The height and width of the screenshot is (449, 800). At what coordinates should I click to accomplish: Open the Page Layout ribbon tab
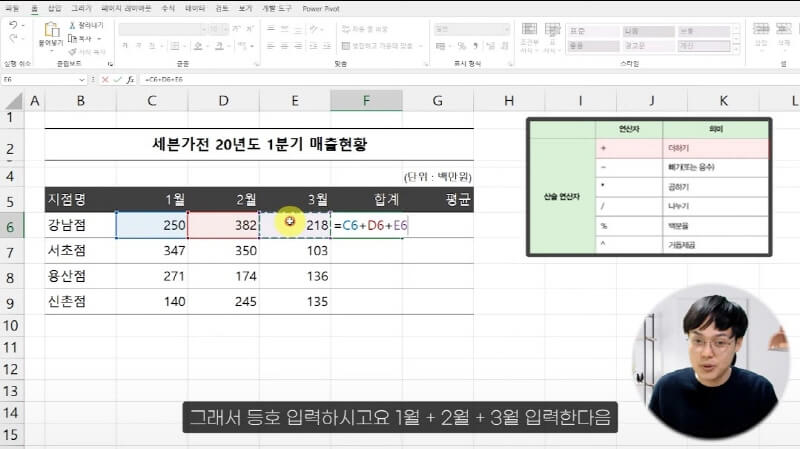pos(126,9)
